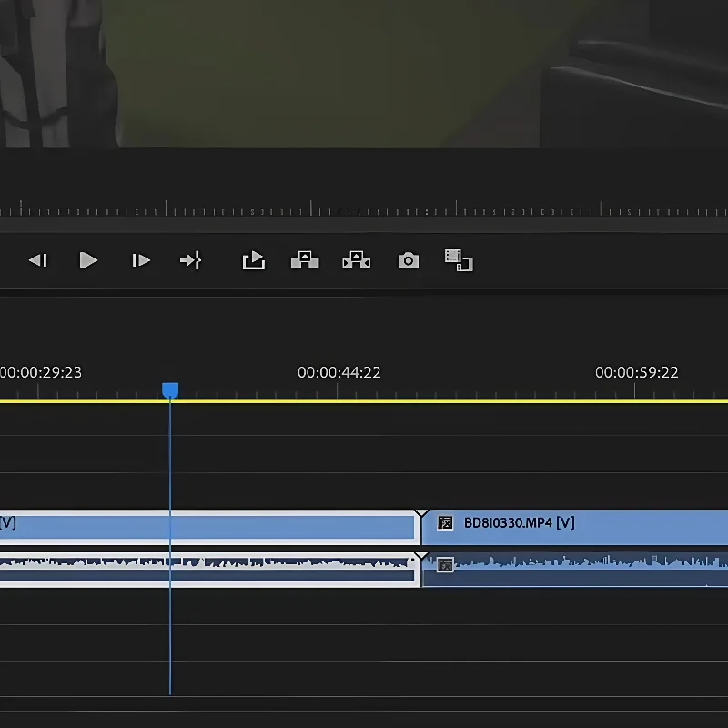Image resolution: width=728 pixels, height=728 pixels.
Task: Export a frame with the camera icon
Action: coord(409,261)
